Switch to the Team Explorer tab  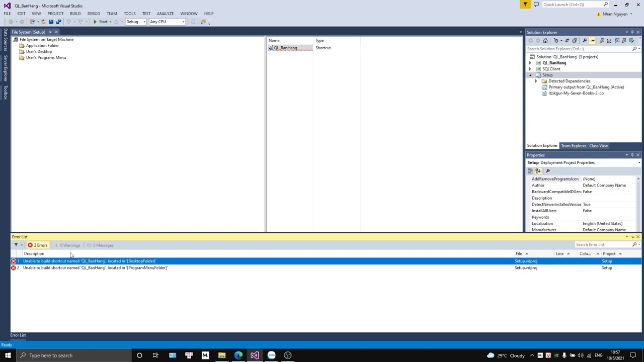pos(574,146)
